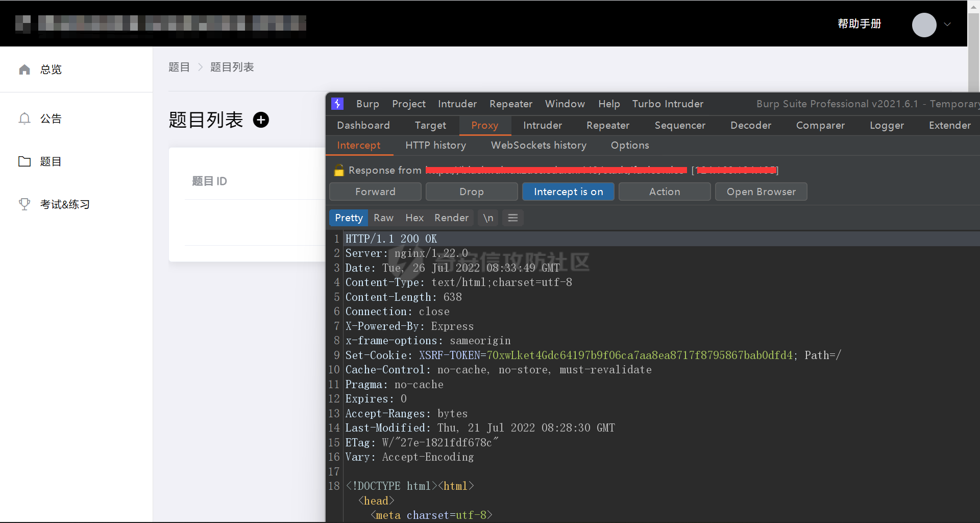Open the Burp menu
Screen dimensions: 980x523
367,104
